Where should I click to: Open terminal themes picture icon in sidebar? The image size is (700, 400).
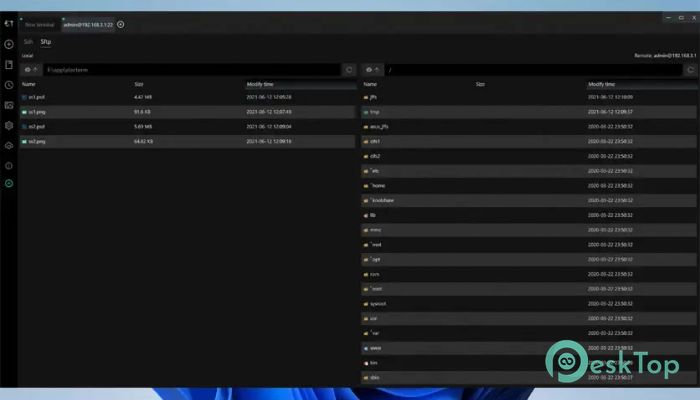click(9, 105)
